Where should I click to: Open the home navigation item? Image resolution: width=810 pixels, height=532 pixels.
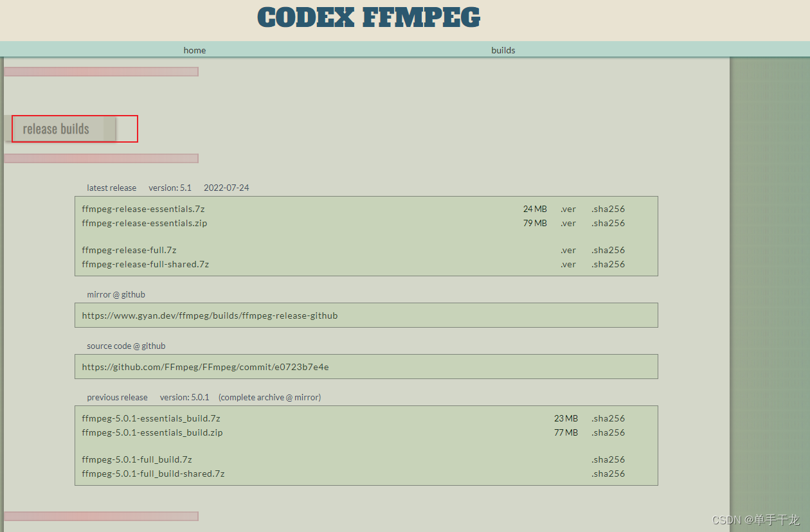[195, 50]
